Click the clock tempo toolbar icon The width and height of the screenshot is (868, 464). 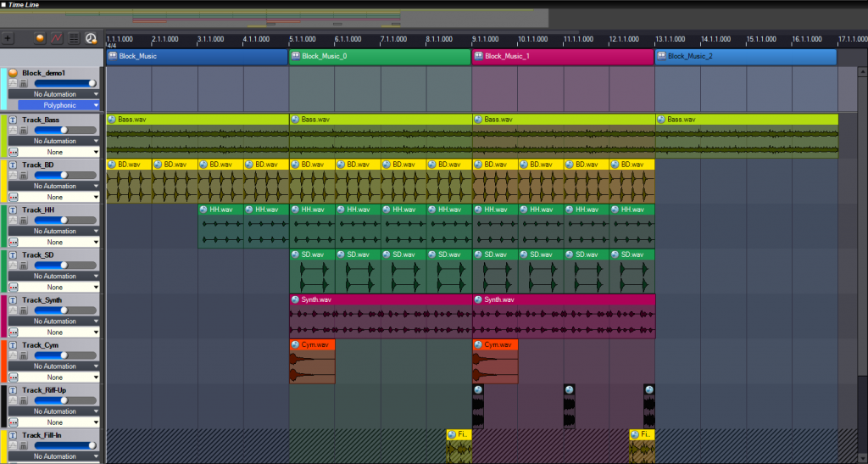pyautogui.click(x=91, y=38)
